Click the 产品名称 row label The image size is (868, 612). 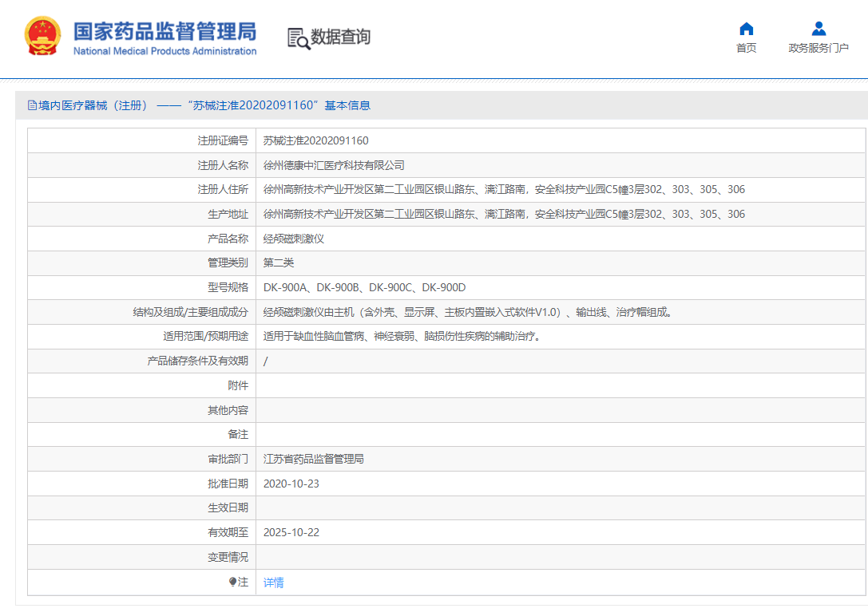tap(228, 239)
